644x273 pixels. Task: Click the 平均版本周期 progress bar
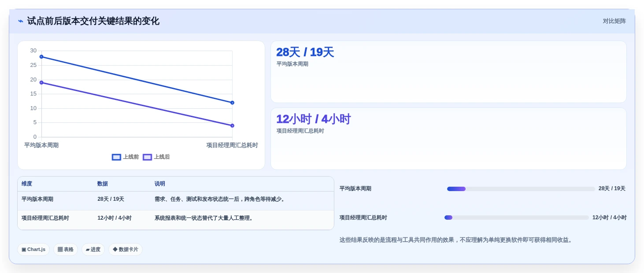tap(521, 189)
